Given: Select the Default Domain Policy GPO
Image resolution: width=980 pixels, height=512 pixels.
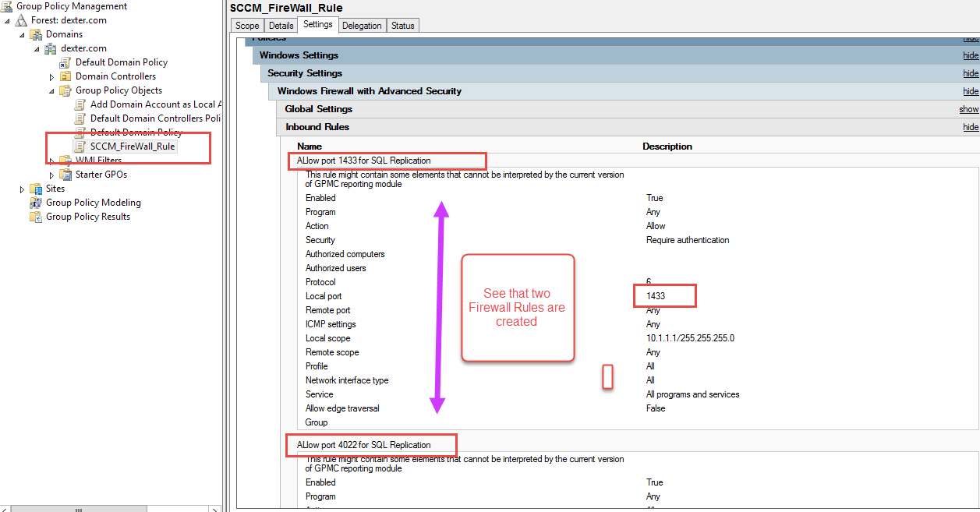Looking at the screenshot, I should coord(122,62).
